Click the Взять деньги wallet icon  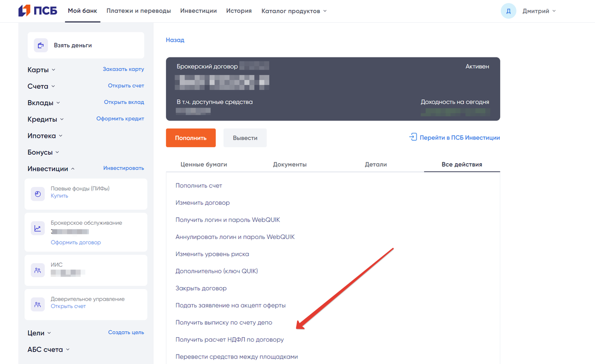(x=41, y=45)
